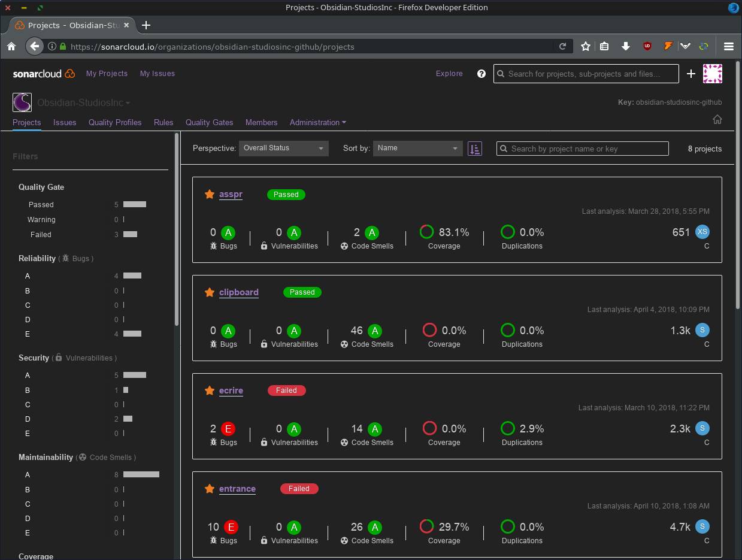The image size is (742, 560).
Task: Focus Search by project name field
Action: click(582, 149)
